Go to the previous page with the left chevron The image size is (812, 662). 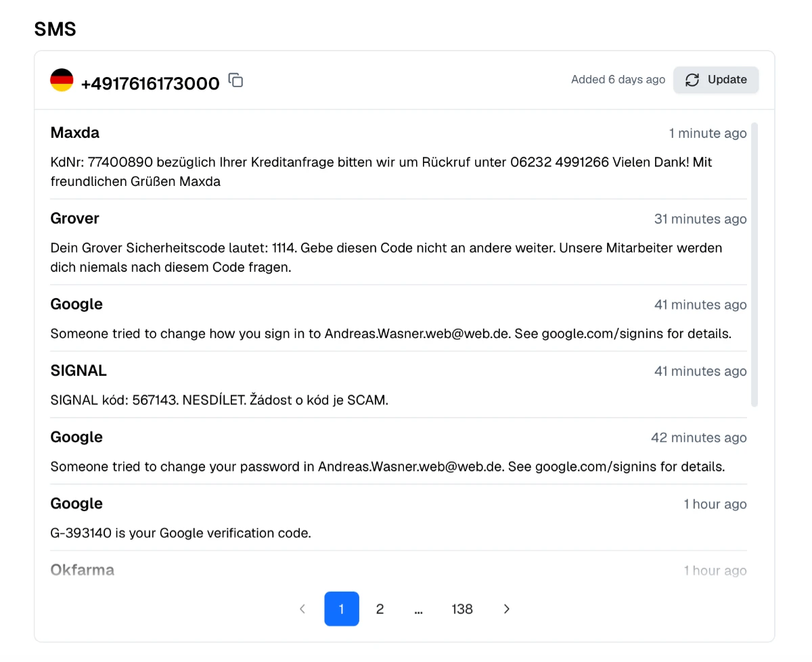(x=302, y=609)
